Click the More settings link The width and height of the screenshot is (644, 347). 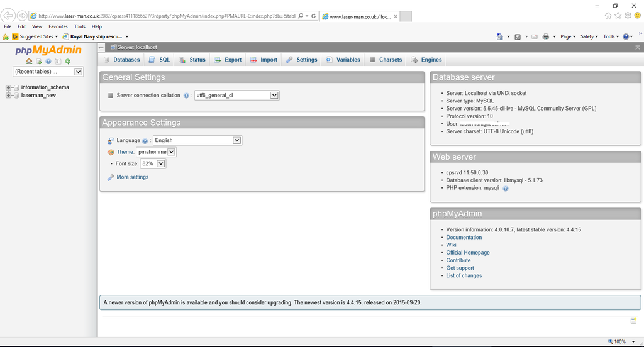132,177
